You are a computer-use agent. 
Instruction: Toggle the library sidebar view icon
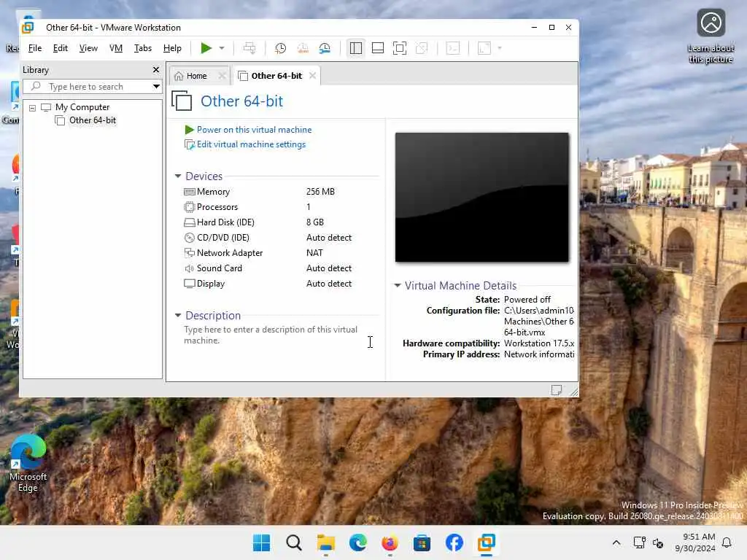[x=356, y=48]
